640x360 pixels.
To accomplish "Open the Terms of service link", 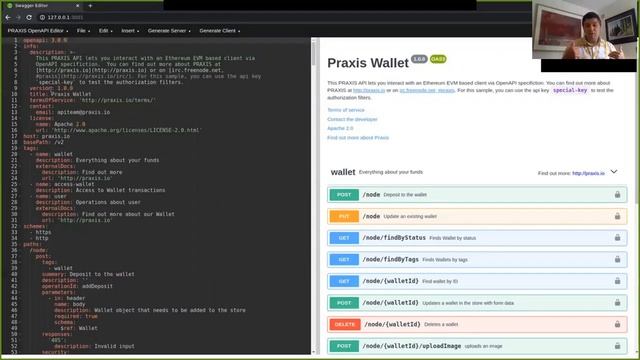I will point(346,110).
